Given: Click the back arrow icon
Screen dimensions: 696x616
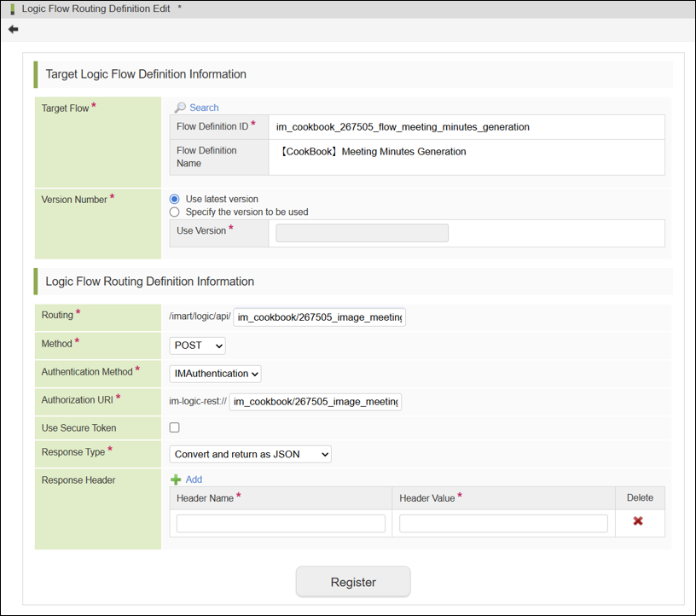Looking at the screenshot, I should coord(13,29).
